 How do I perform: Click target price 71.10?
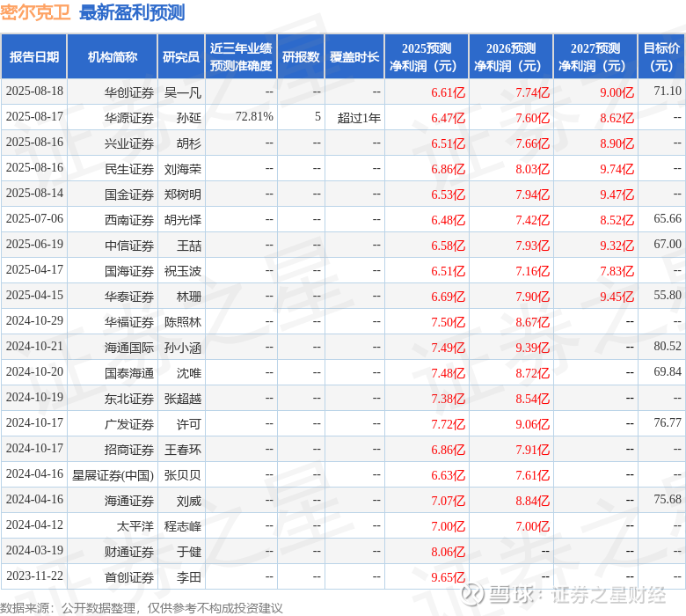tap(668, 91)
